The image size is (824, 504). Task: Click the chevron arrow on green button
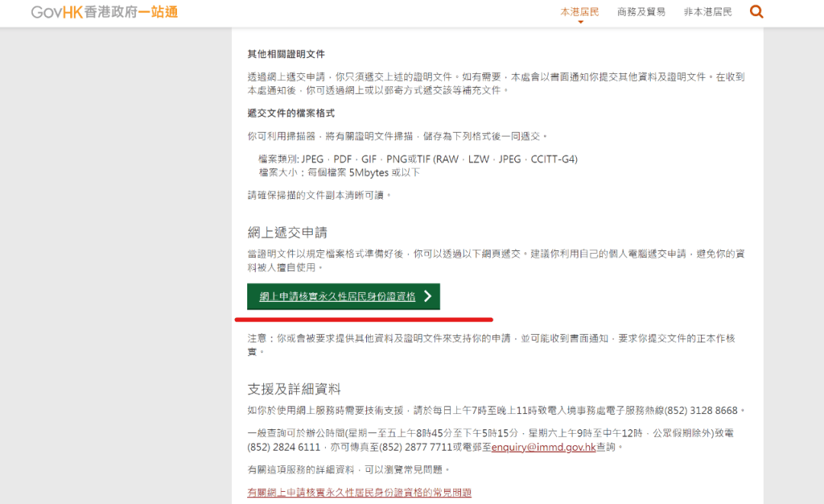coord(428,297)
